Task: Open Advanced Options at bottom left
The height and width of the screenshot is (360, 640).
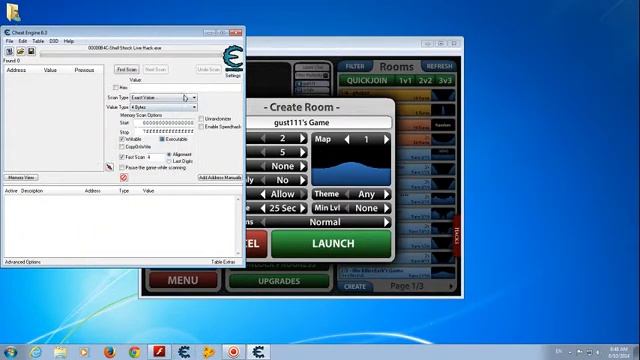Action: (23, 262)
